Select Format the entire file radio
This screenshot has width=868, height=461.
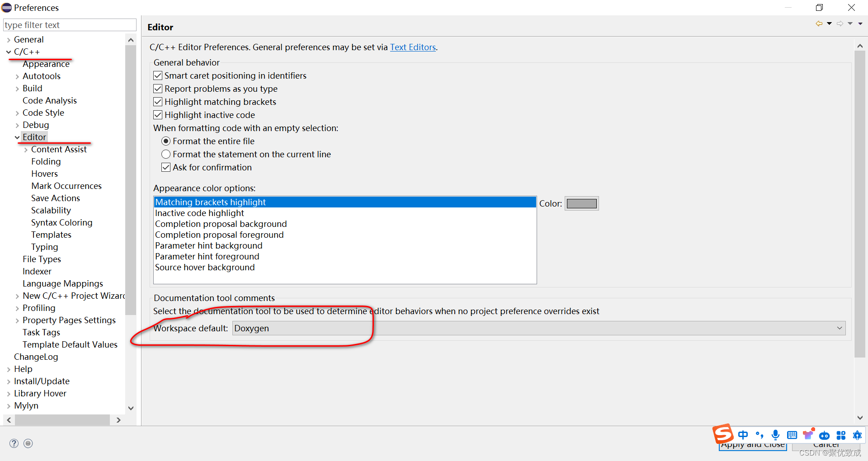pos(166,141)
